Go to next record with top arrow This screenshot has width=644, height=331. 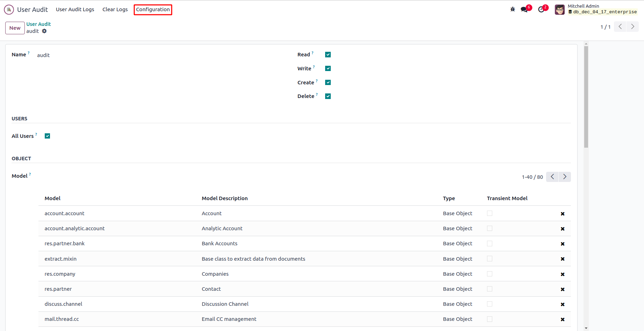[x=632, y=27]
